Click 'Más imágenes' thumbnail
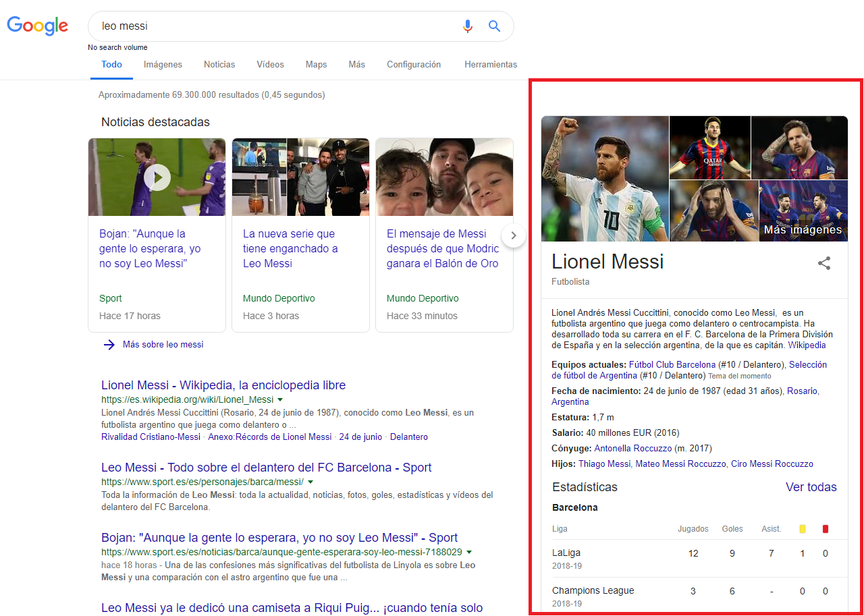Screen dimensions: 864x616 (x=803, y=211)
